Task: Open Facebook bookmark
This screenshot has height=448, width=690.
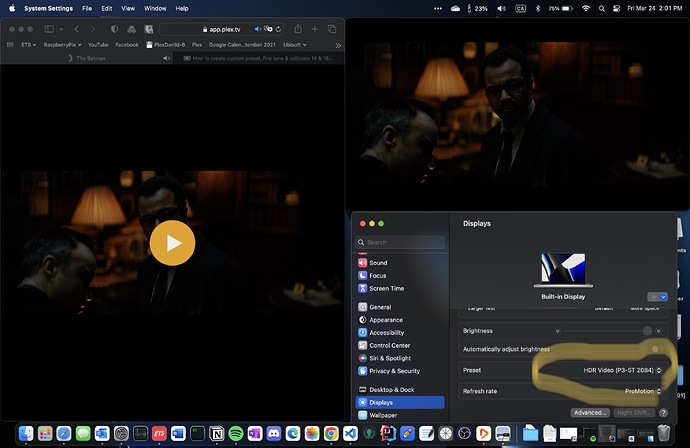Action: 127,45
